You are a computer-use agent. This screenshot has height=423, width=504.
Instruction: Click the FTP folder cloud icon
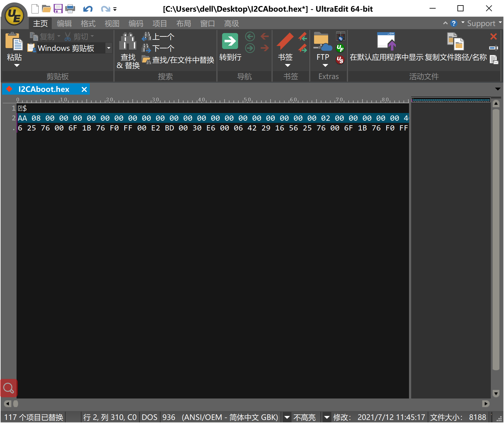pos(323,41)
